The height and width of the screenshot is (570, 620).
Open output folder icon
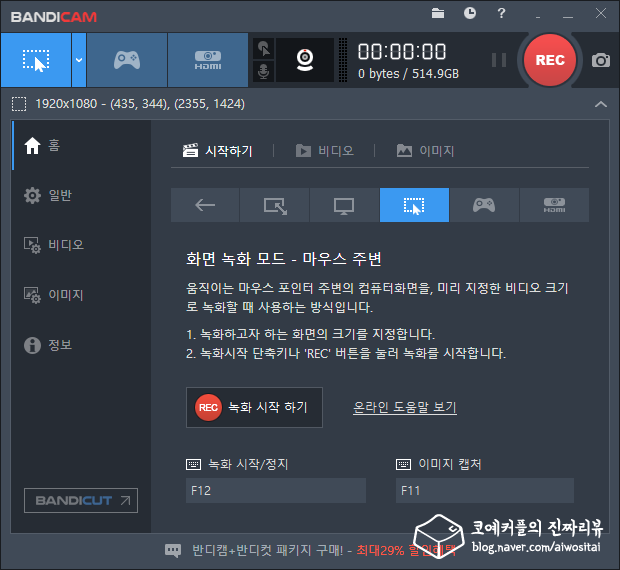pyautogui.click(x=438, y=13)
